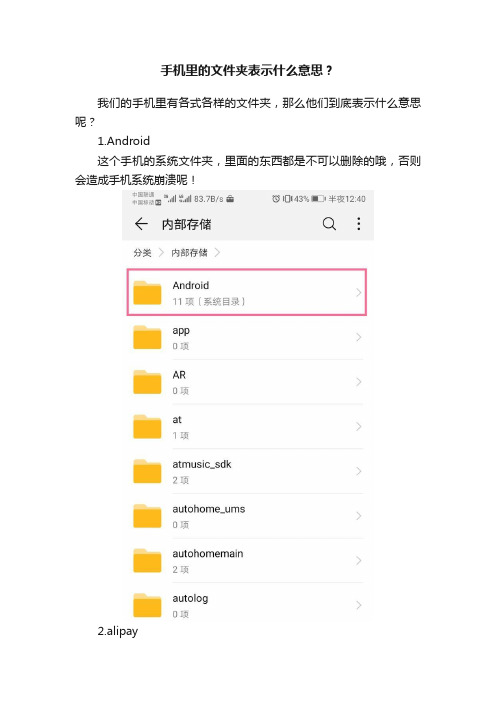This screenshot has height=702, width=496.
Task: Expand the at folder chevron
Action: click(x=359, y=427)
